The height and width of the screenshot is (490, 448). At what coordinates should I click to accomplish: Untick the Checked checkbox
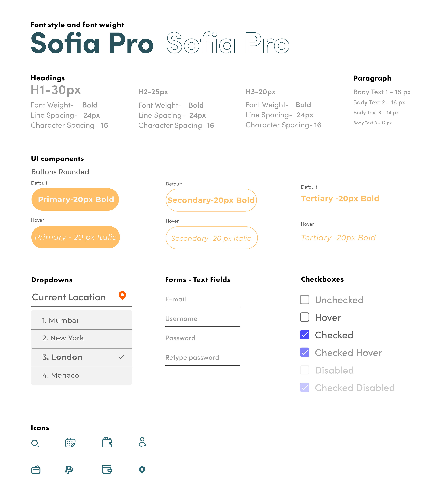305,335
